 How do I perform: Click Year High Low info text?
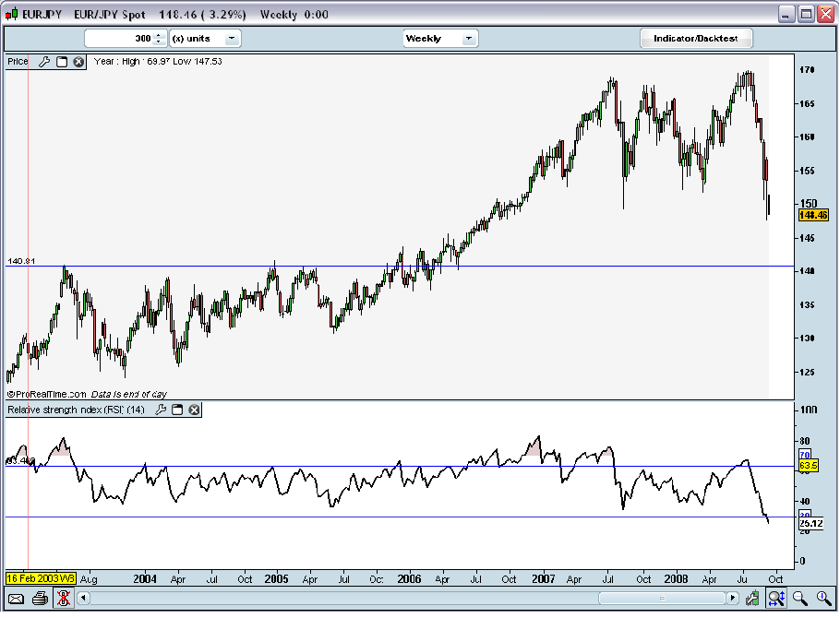(158, 61)
